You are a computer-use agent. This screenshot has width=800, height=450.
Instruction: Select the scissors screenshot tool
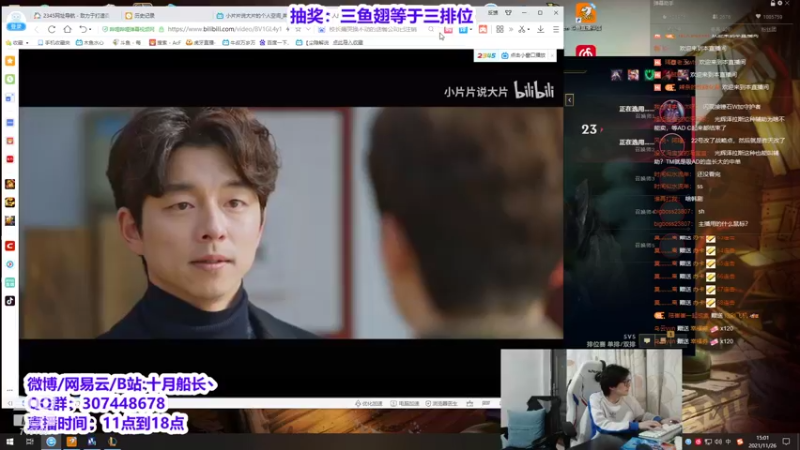(x=521, y=29)
